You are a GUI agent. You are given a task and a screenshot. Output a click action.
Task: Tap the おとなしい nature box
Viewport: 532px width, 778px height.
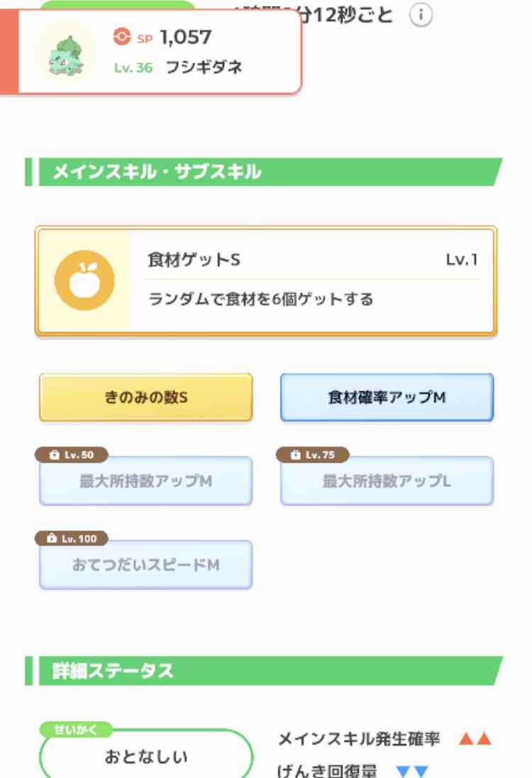(146, 755)
